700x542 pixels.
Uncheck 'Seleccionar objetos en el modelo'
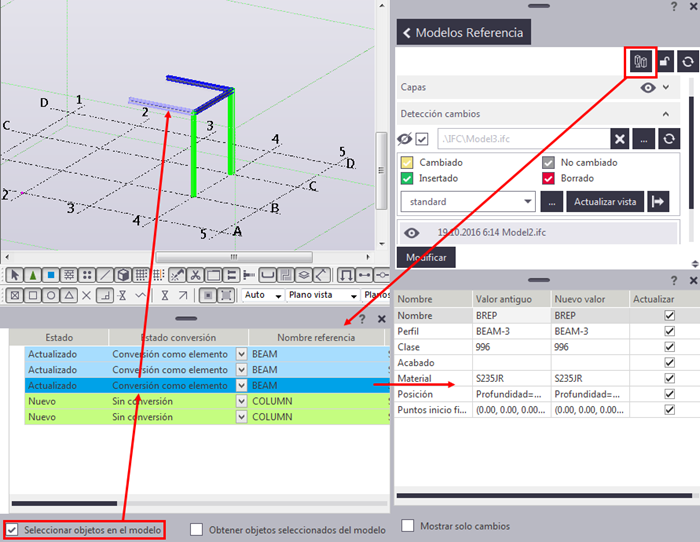(12, 529)
